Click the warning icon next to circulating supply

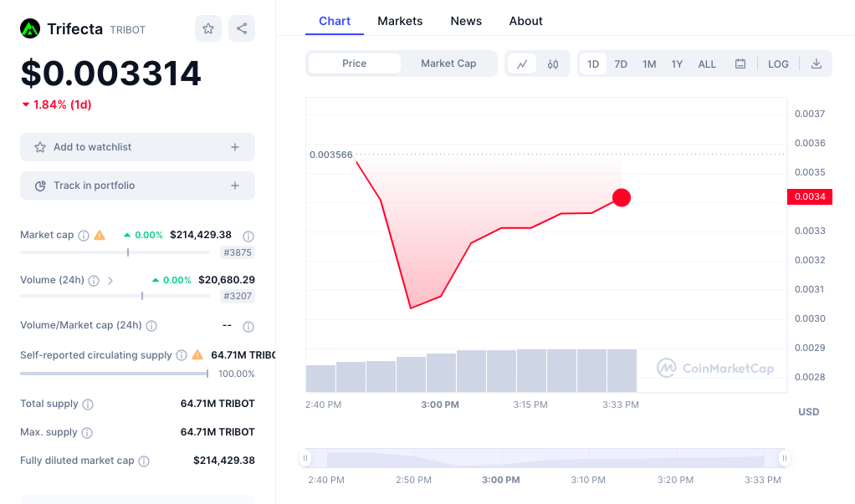coord(198,354)
